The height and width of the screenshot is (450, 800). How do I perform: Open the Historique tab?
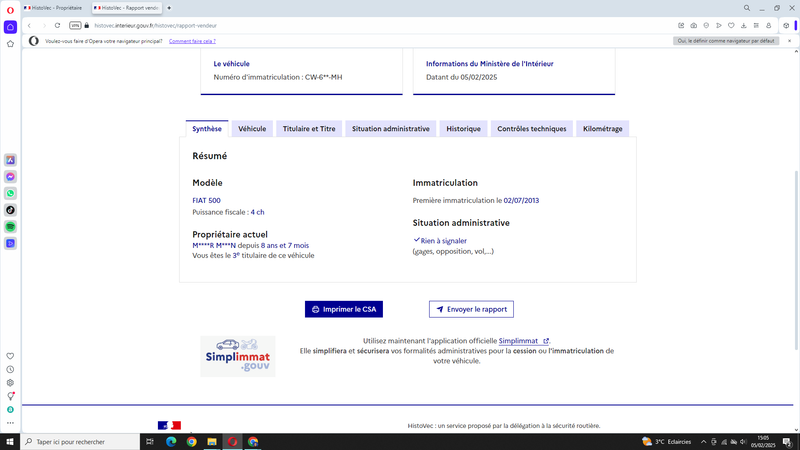(x=463, y=129)
